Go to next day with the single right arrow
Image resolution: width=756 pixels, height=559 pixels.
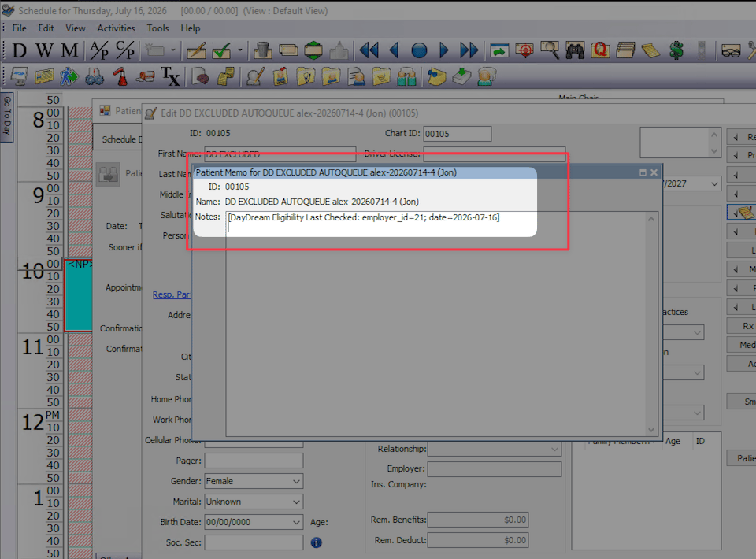444,50
